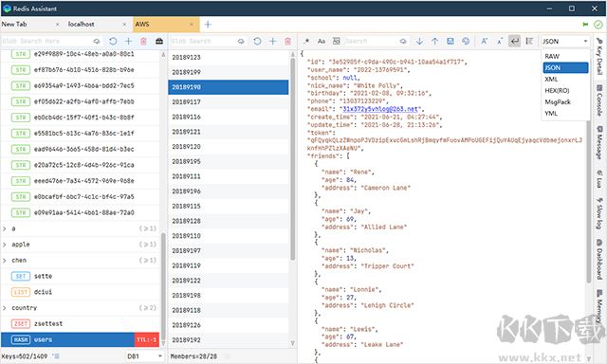Choose RAW format from list
Image resolution: width=607 pixels, height=364 pixels.
(x=565, y=56)
